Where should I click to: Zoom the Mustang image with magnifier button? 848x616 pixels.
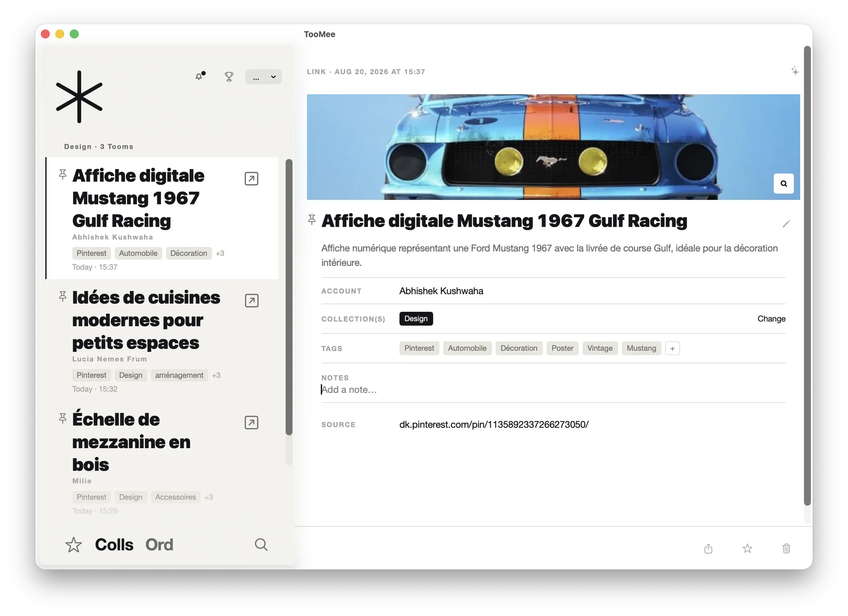tap(784, 183)
